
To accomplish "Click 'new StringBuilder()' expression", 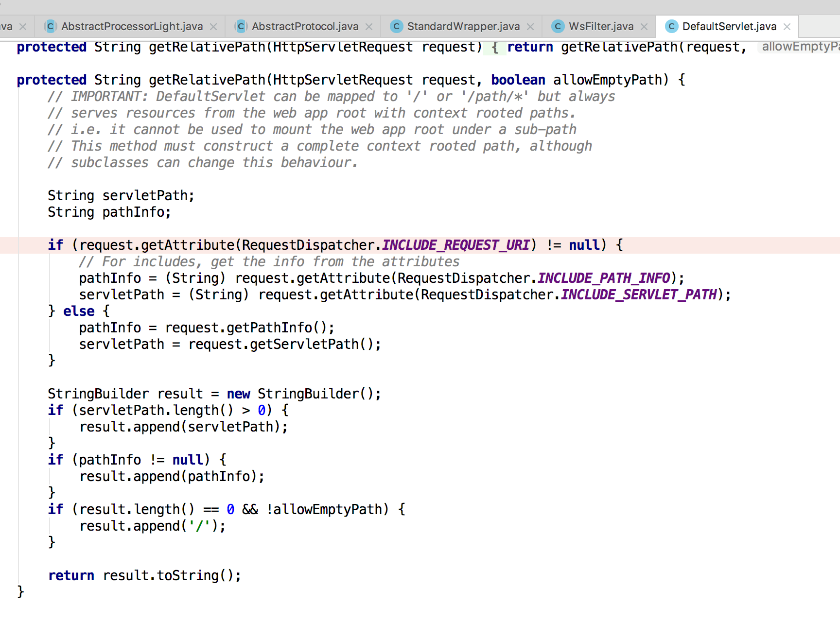I will pos(300,394).
